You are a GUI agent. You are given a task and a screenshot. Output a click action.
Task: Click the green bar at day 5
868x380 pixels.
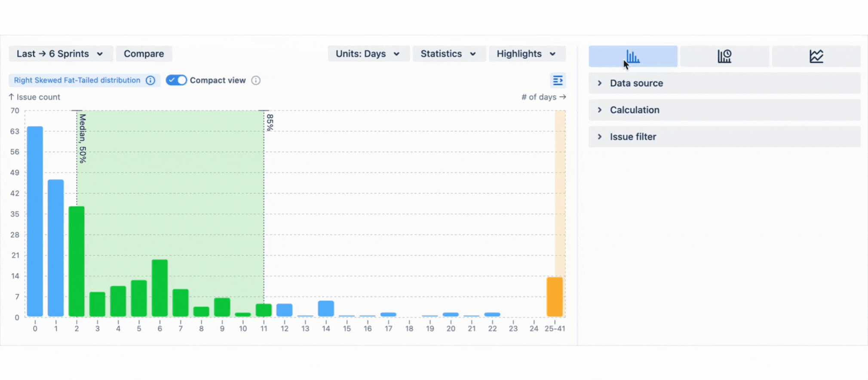(139, 298)
